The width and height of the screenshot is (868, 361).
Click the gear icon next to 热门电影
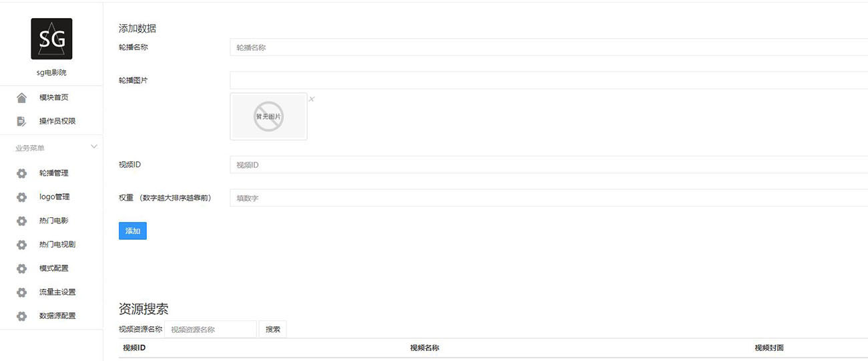(x=21, y=221)
